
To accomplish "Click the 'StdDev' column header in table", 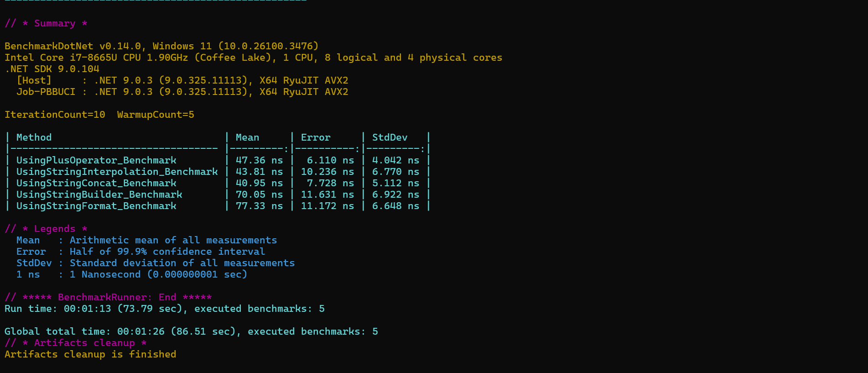I will point(390,137).
